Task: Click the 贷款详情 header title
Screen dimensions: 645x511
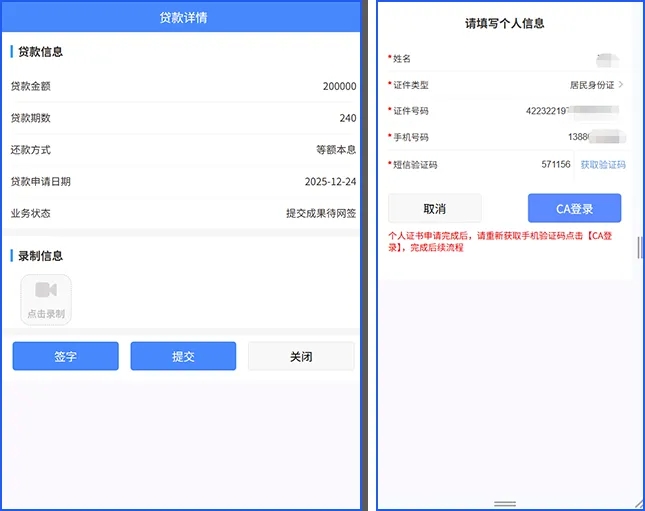Action: point(184,17)
